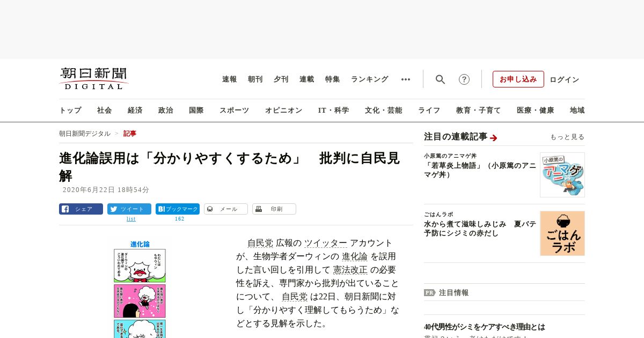Go to the 医療・健康 section tab
The width and height of the screenshot is (644, 338).
(x=536, y=111)
